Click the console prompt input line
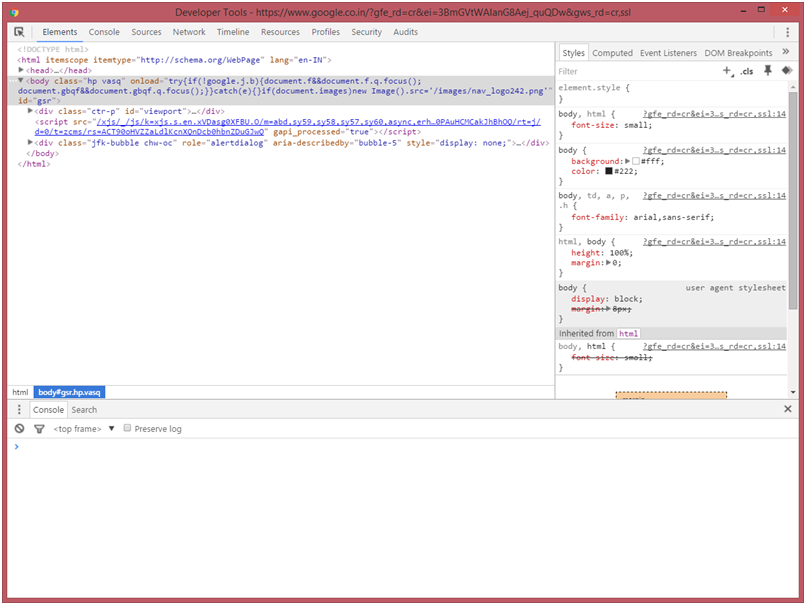This screenshot has height=605, width=806. coord(406,446)
